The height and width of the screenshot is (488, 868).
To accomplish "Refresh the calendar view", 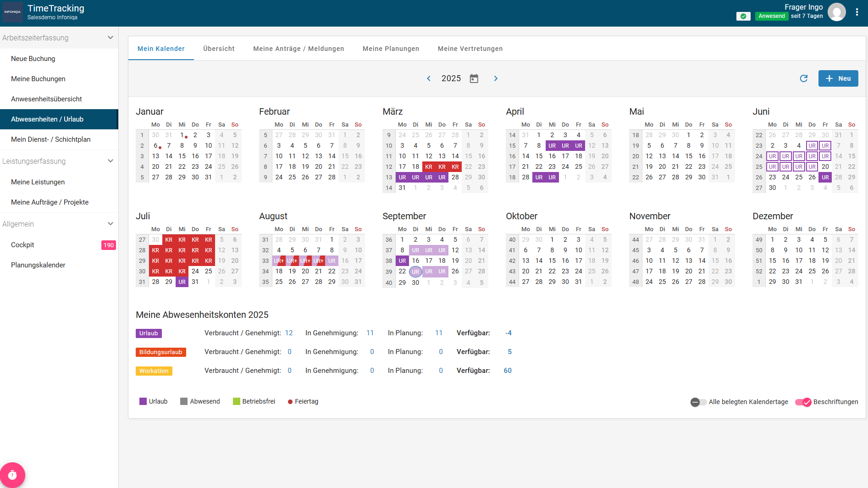I will pyautogui.click(x=804, y=78).
